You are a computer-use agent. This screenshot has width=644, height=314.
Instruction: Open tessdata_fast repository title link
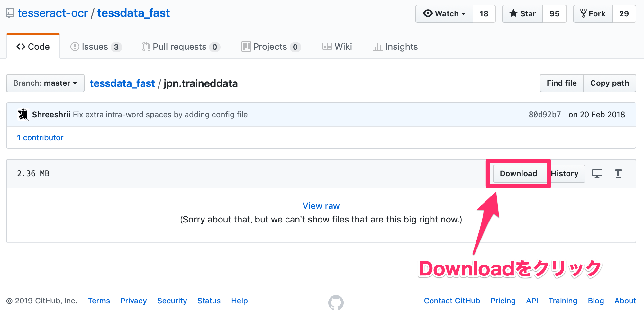point(133,13)
